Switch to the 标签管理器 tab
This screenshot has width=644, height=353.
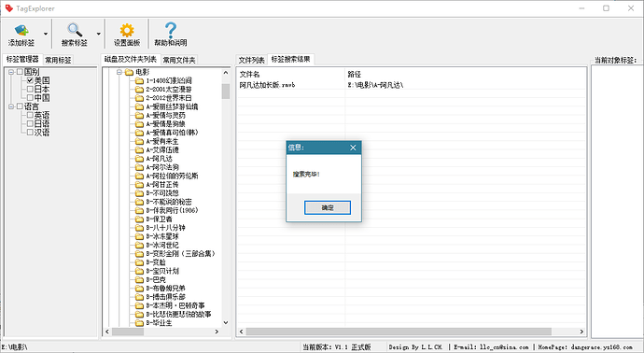point(22,60)
